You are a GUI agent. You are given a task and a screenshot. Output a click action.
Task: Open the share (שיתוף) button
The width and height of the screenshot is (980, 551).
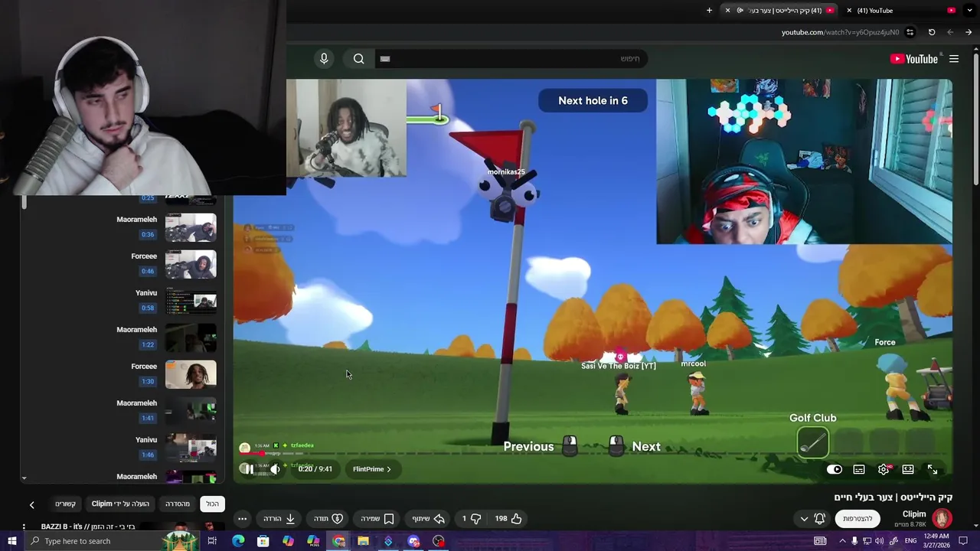click(429, 518)
